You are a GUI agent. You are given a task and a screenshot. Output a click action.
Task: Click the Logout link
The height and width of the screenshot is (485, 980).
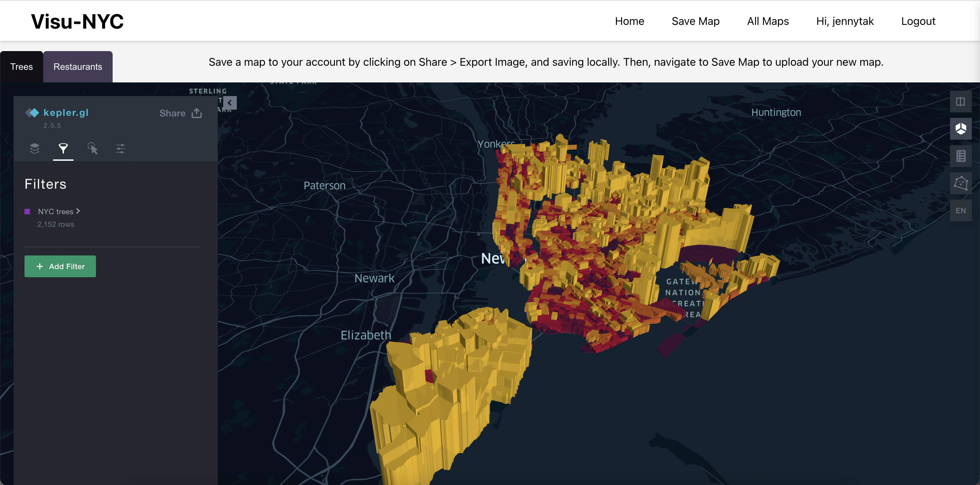point(918,21)
